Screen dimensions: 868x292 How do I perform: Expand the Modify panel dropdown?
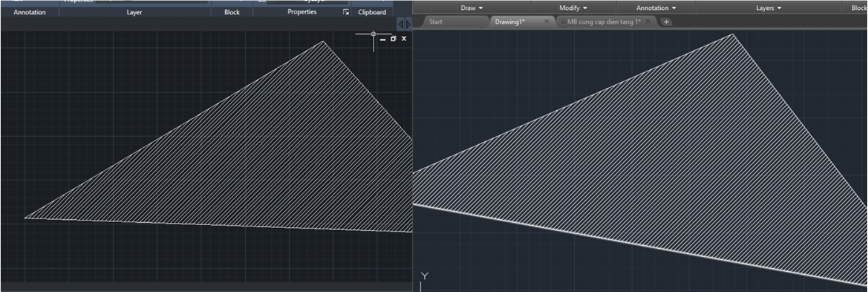pos(573,8)
